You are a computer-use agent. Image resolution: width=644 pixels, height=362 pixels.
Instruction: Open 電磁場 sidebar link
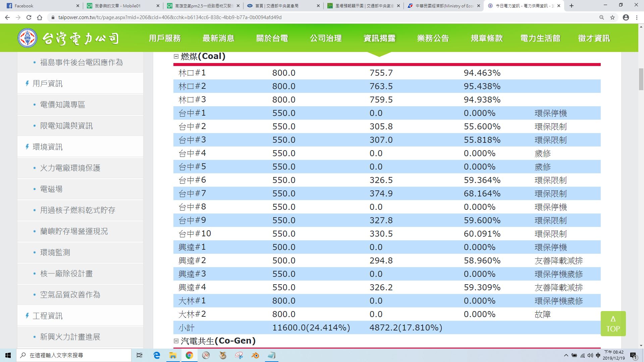pos(51,189)
